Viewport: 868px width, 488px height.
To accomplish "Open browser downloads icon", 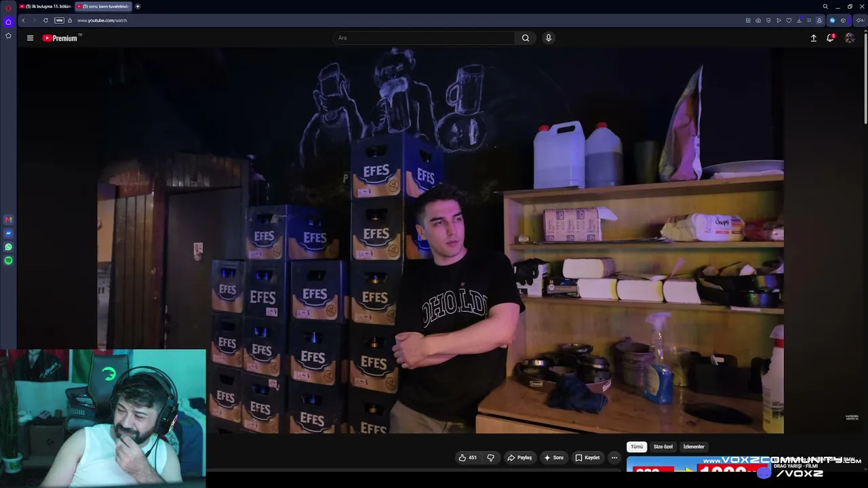I will pyautogui.click(x=799, y=20).
